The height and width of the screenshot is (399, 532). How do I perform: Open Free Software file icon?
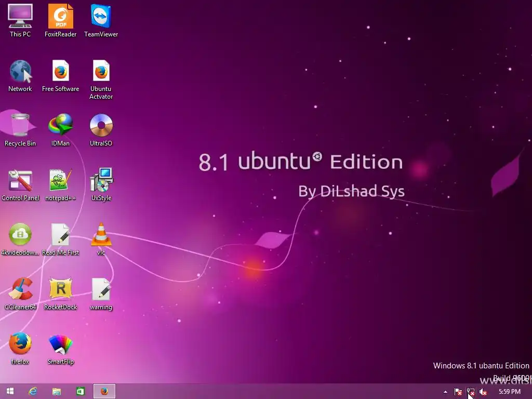60,75
